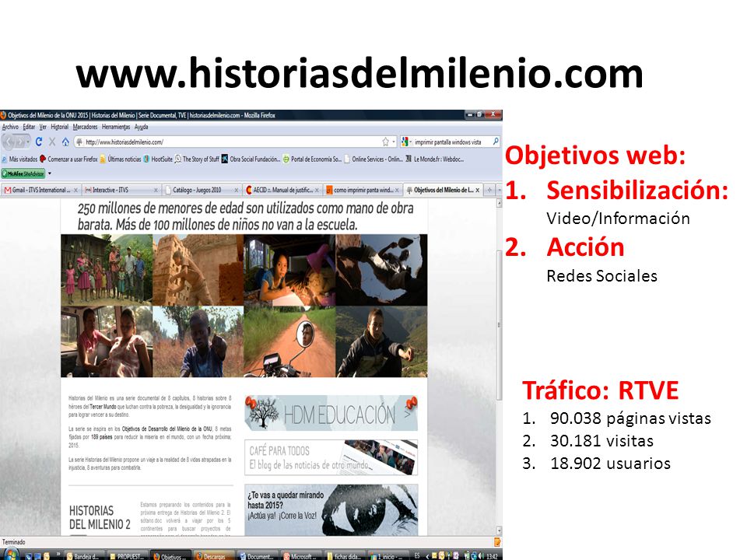
Task: Open the HootSuite bookmark
Action: point(158,159)
